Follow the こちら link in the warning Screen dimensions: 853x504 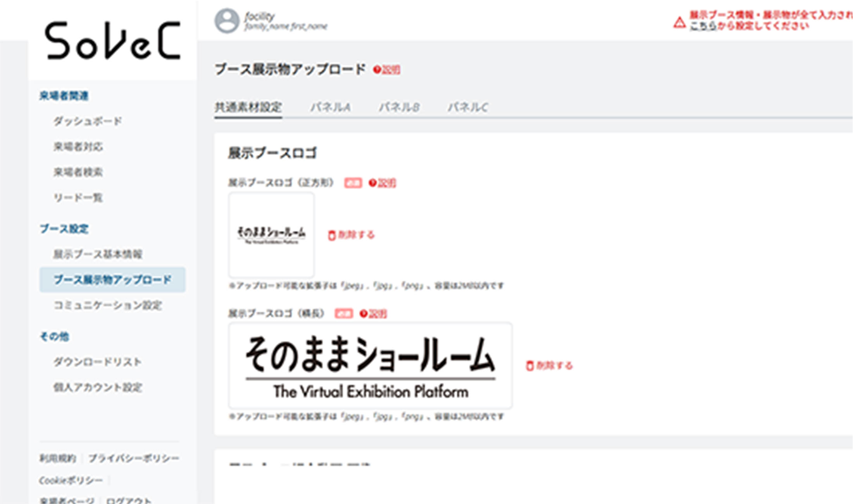point(703,26)
